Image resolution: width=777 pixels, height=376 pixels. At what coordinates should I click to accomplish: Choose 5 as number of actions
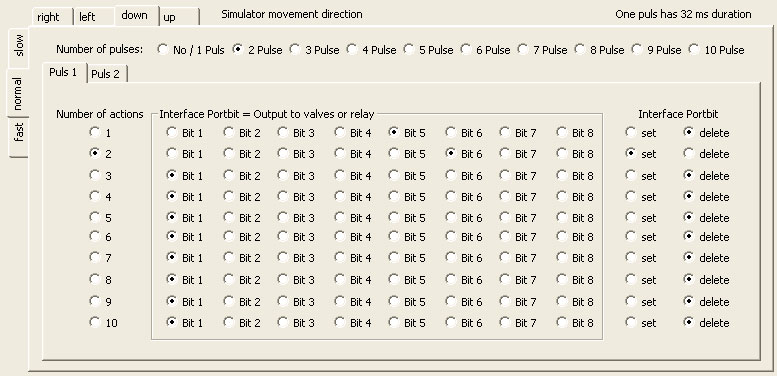tap(94, 217)
